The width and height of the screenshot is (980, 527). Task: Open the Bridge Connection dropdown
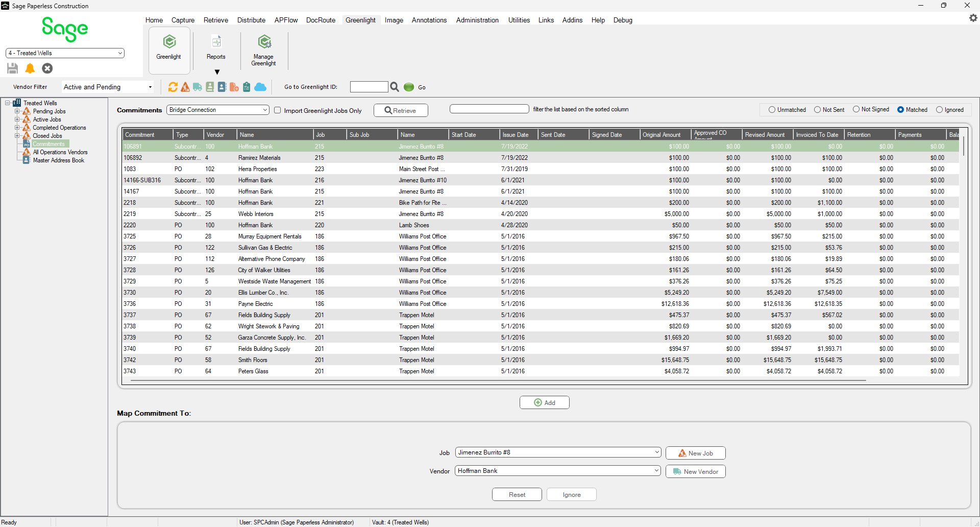(x=218, y=110)
